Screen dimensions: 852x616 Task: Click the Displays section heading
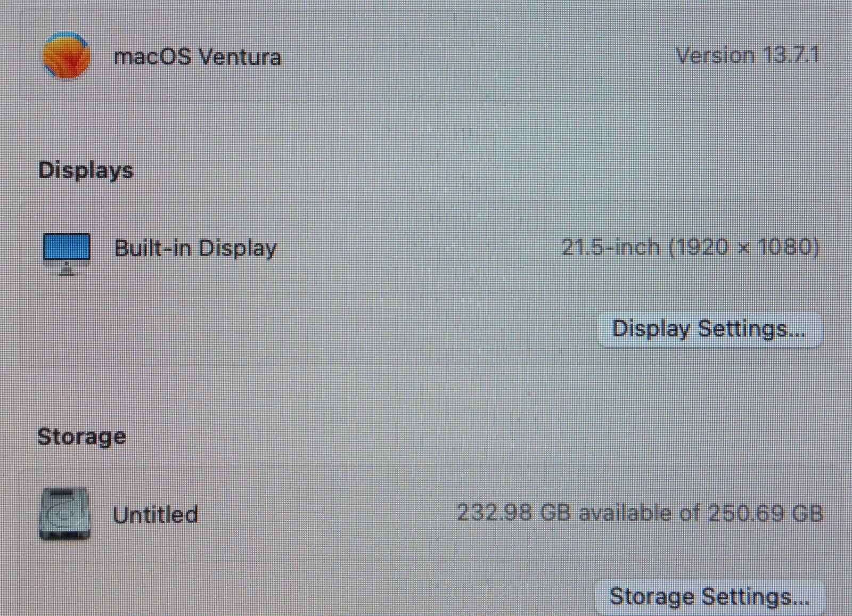[x=86, y=170]
